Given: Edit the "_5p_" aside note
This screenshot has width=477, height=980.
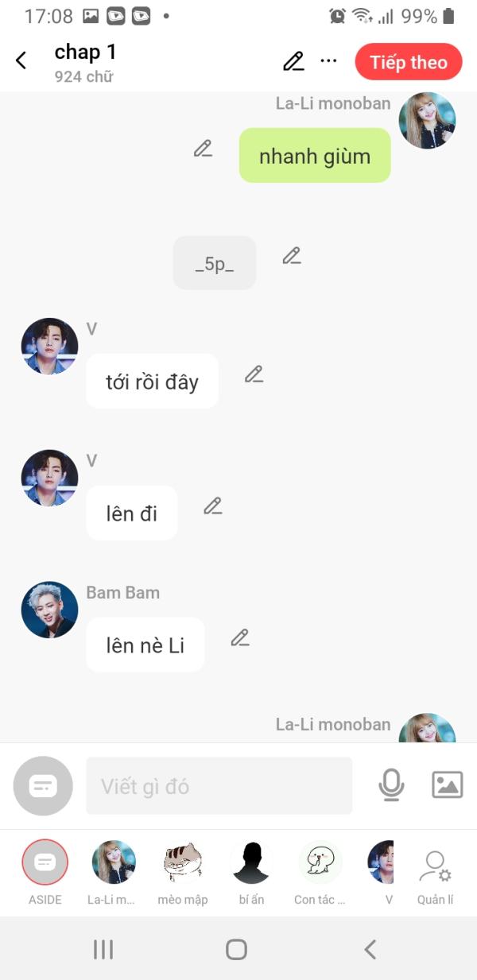Looking at the screenshot, I should pos(292,256).
